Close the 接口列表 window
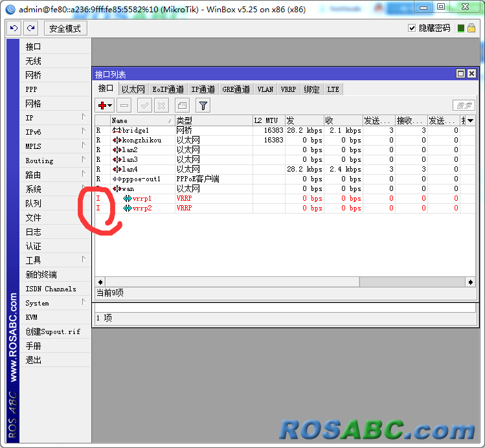The width and height of the screenshot is (485, 448). [x=471, y=74]
